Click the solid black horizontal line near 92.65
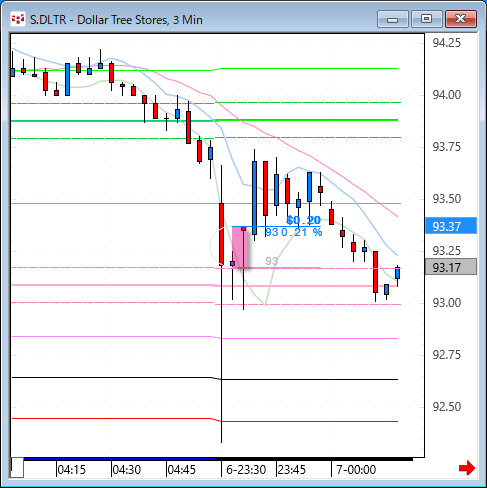Image resolution: width=487 pixels, height=488 pixels. click(x=205, y=378)
